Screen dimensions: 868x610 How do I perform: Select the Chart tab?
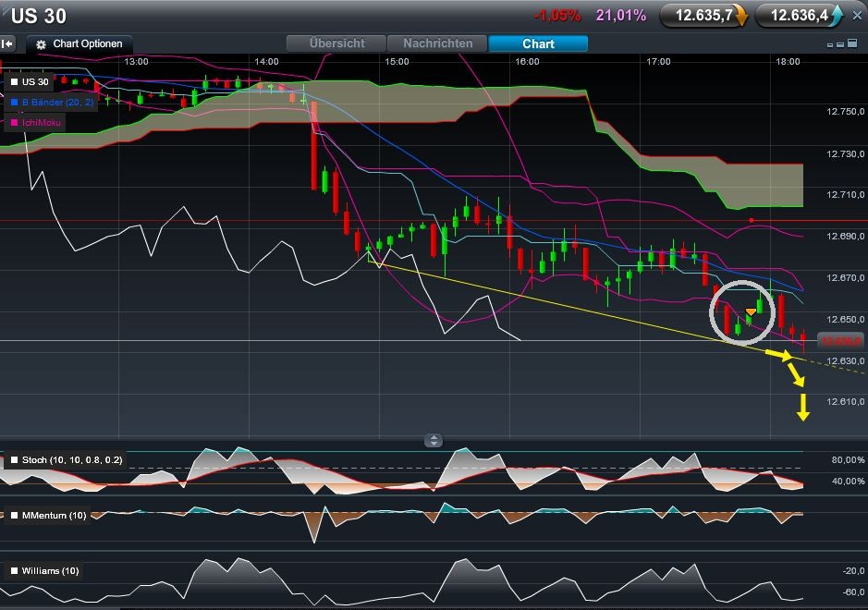tap(538, 43)
